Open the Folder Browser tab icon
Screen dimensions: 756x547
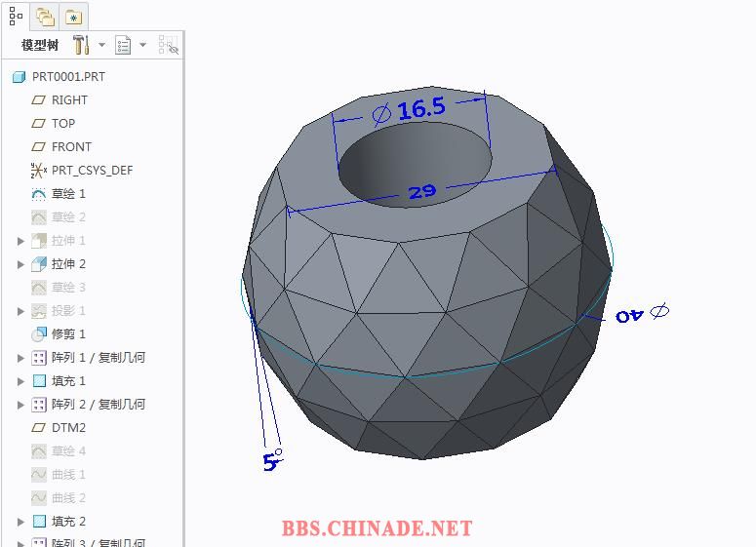tap(45, 18)
